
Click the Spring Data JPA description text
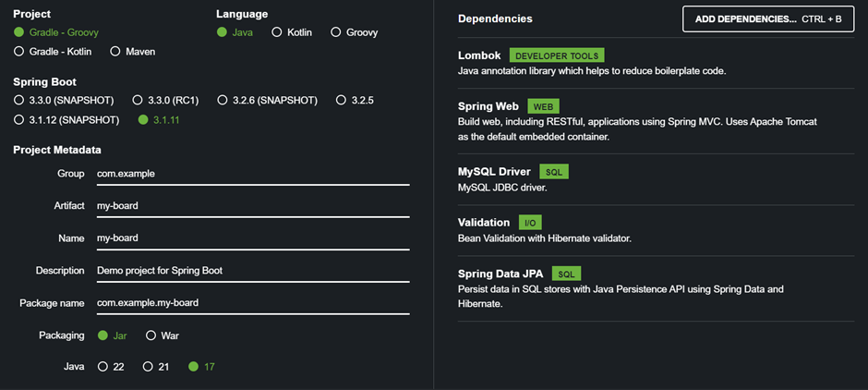point(621,297)
